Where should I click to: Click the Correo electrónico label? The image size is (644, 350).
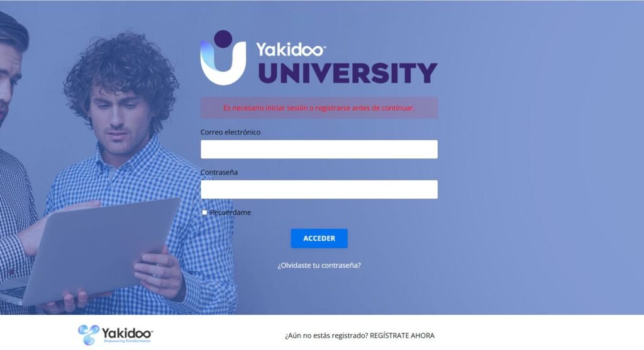pyautogui.click(x=230, y=132)
